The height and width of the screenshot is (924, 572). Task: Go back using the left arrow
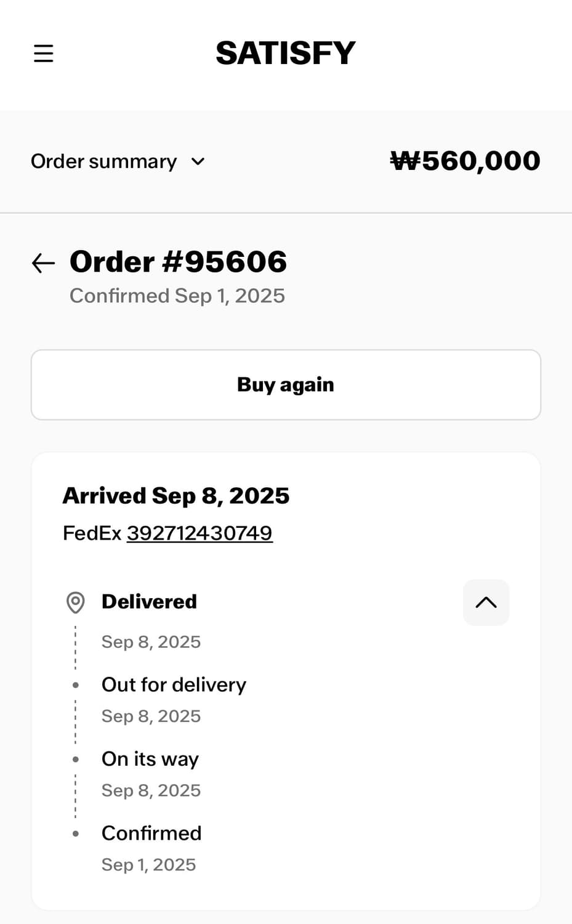coord(43,263)
